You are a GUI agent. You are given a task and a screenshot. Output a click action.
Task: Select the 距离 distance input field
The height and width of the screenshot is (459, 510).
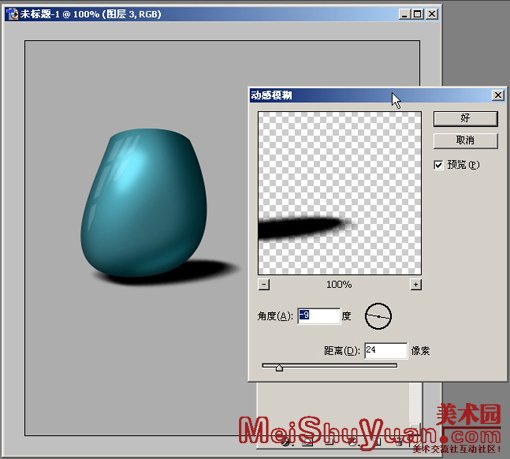click(386, 351)
